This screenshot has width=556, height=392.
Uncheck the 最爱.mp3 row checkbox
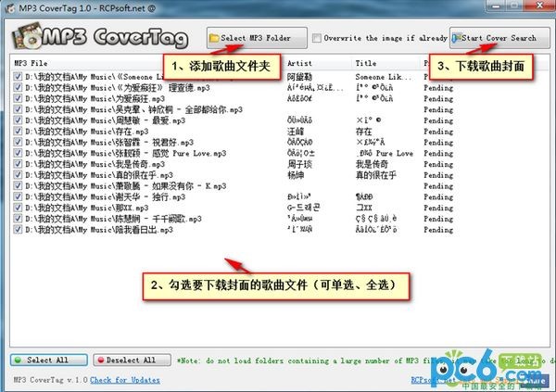click(18, 120)
